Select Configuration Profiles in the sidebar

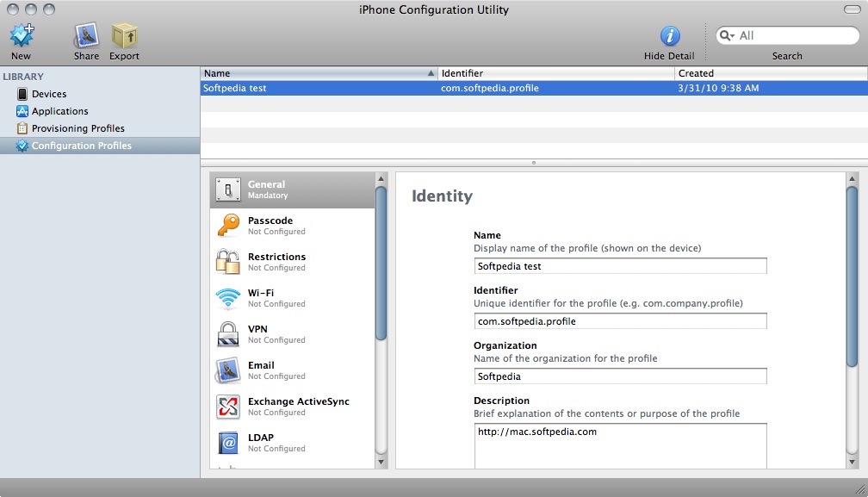point(100,146)
